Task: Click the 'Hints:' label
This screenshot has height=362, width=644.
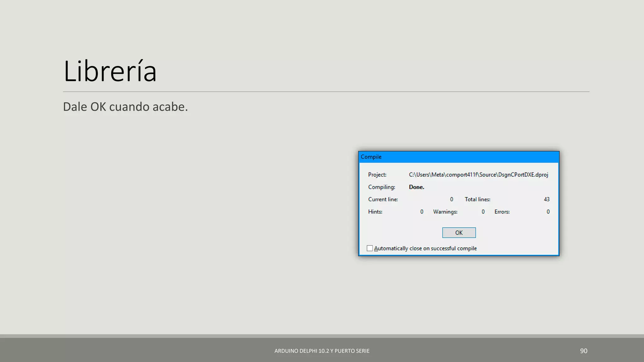Action: pos(375,212)
